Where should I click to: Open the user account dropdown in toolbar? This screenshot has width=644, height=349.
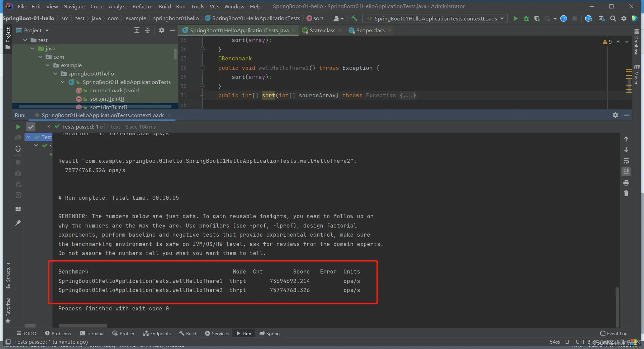click(338, 18)
